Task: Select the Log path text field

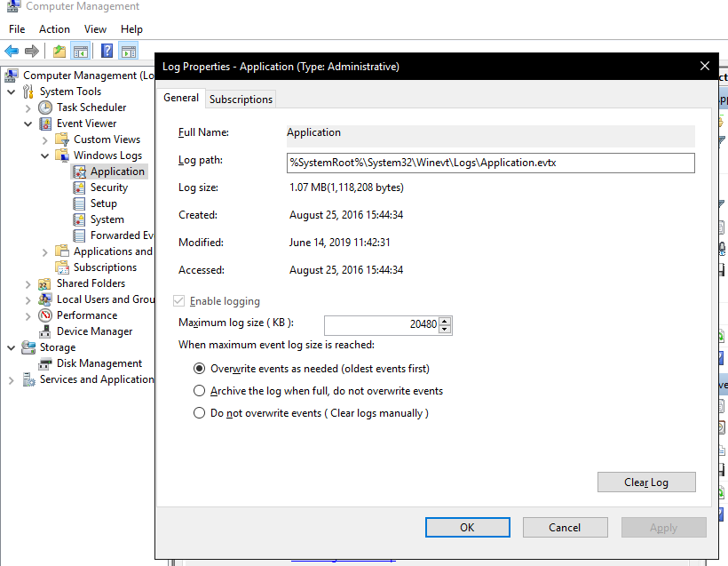Action: tap(488, 163)
